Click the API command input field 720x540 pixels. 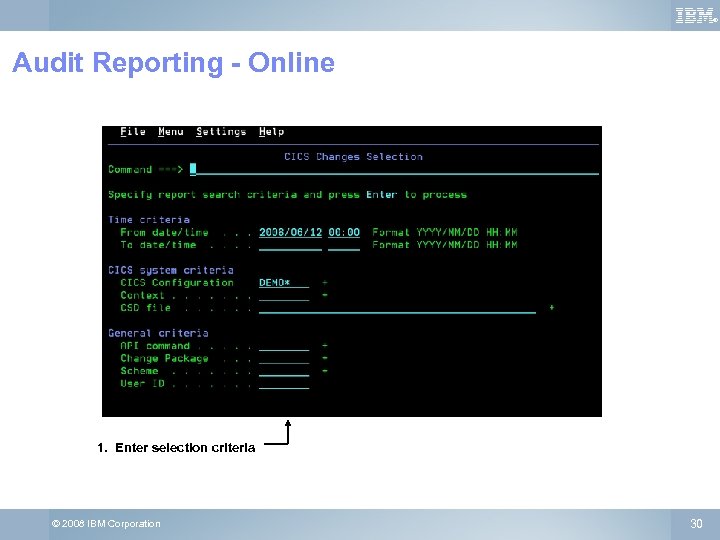[x=284, y=346]
